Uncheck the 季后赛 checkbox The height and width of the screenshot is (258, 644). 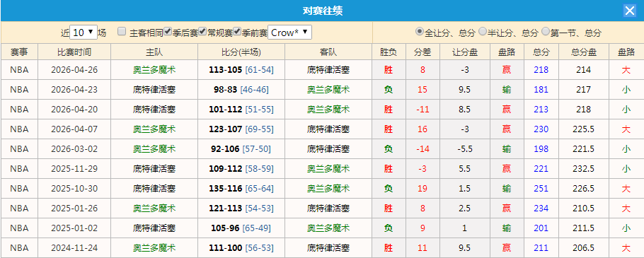coord(168,31)
